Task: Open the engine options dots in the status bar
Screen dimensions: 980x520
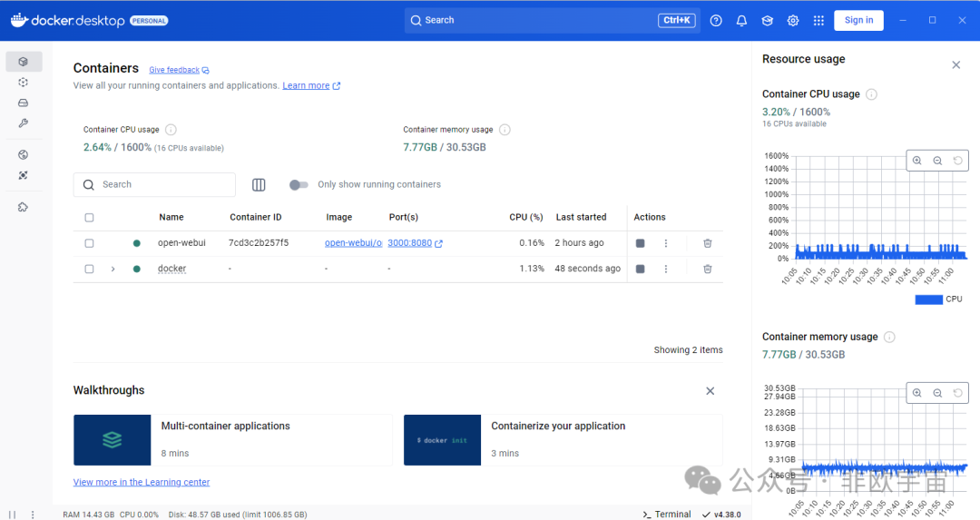Action: coord(33,515)
